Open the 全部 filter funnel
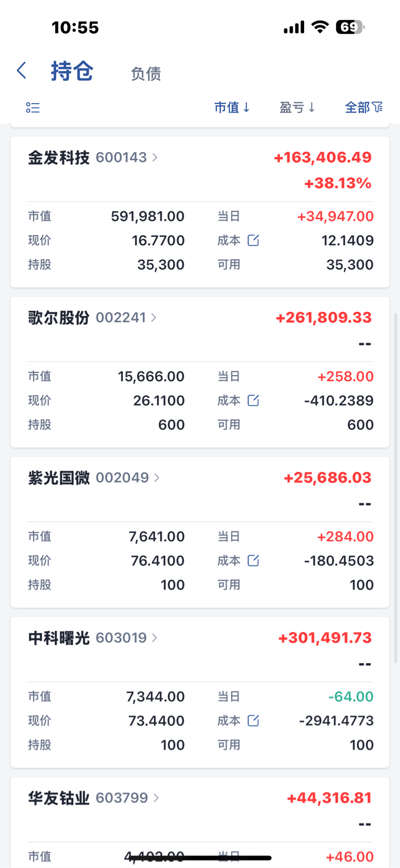Image resolution: width=400 pixels, height=868 pixels. [x=364, y=107]
